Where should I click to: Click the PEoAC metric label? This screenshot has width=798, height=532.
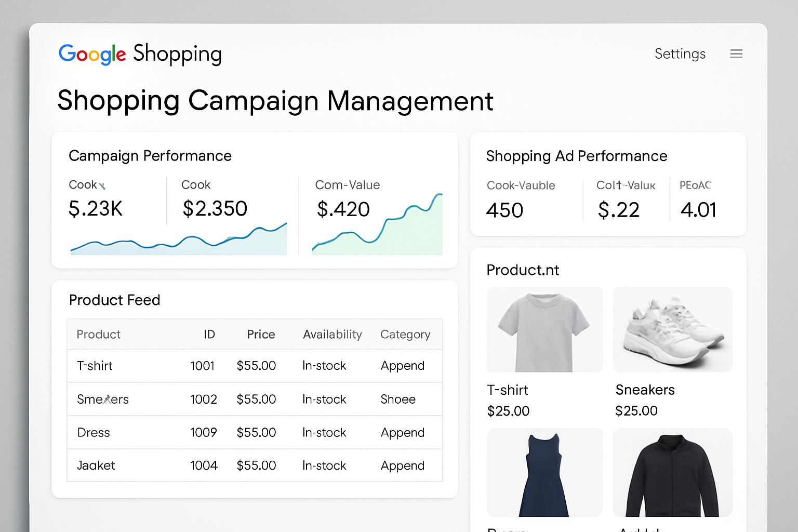(695, 185)
